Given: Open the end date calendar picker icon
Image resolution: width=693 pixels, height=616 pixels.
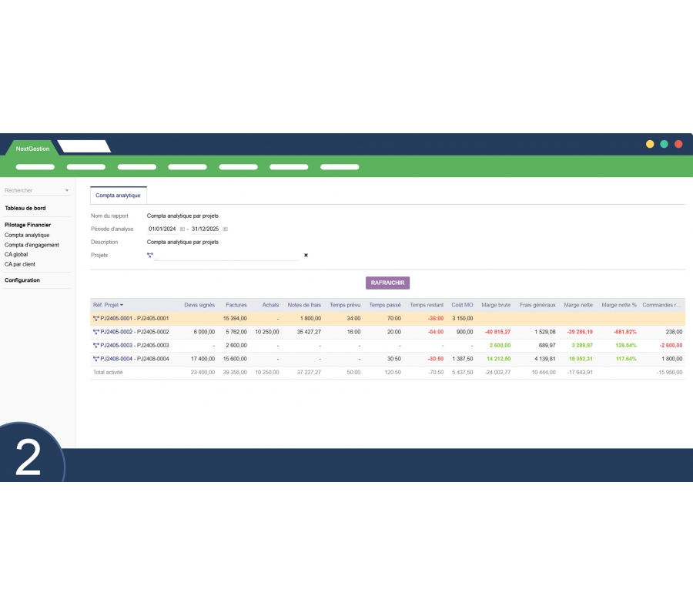Looking at the screenshot, I should click(x=225, y=229).
